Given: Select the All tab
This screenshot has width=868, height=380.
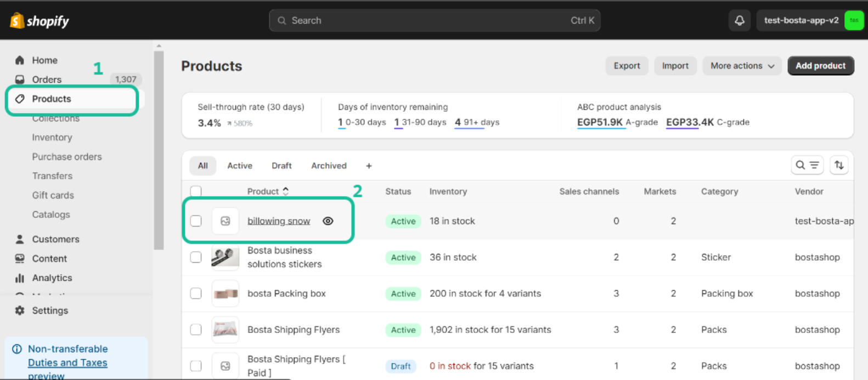Looking at the screenshot, I should point(203,166).
